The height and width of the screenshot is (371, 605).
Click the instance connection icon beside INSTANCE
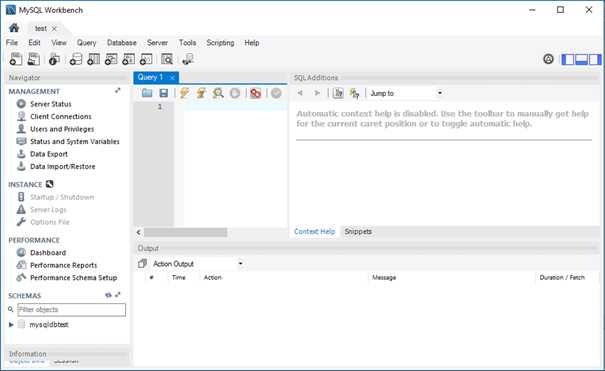(x=49, y=184)
